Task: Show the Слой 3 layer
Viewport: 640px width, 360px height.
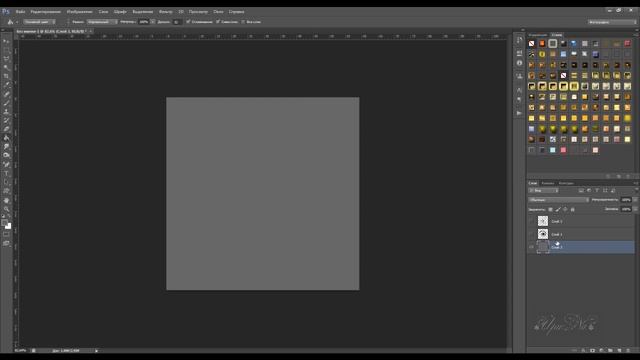Action: tap(531, 221)
